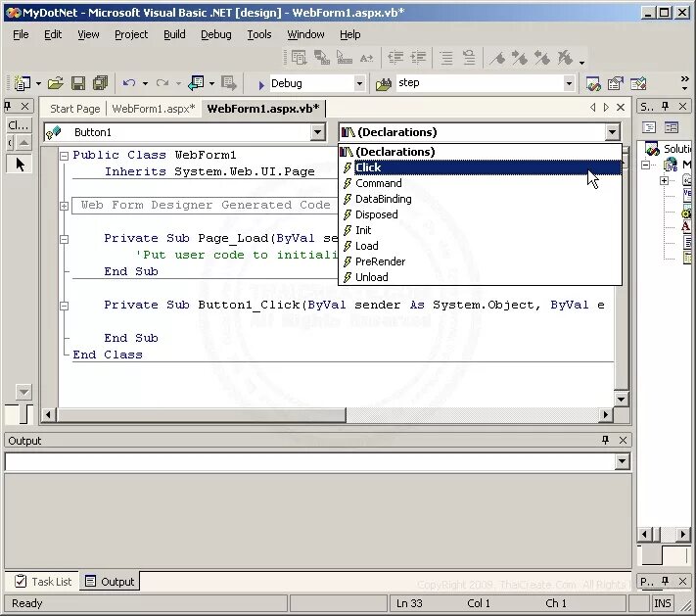Click the New Project toolbar icon
The height and width of the screenshot is (616, 696).
click(23, 83)
